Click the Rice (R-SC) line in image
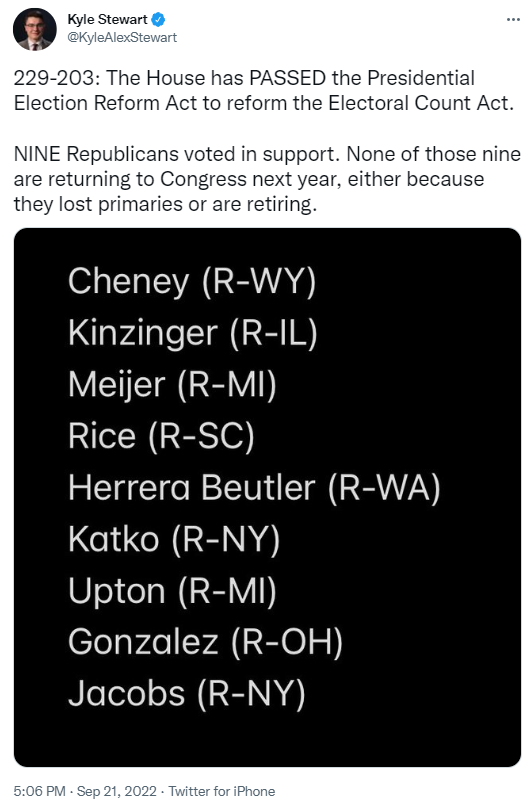 tap(161, 436)
